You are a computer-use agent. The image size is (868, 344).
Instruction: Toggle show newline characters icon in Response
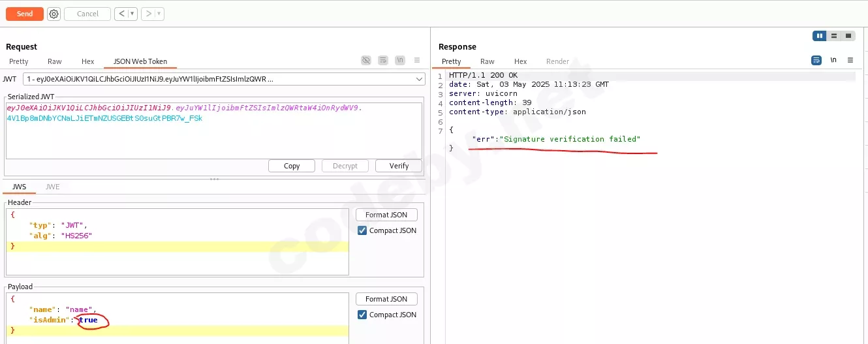(833, 60)
